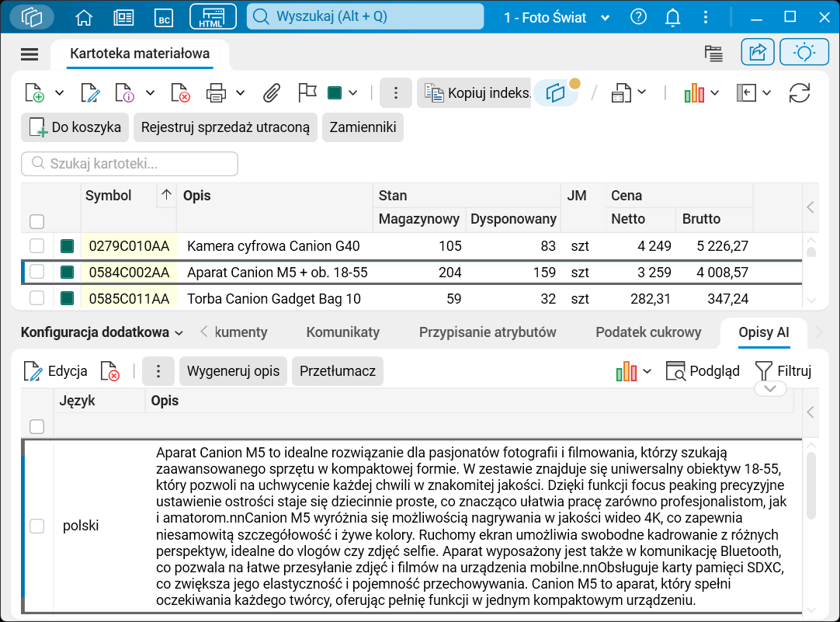Open the Przypisanie atrybutów tab
The width and height of the screenshot is (840, 622).
point(487,331)
